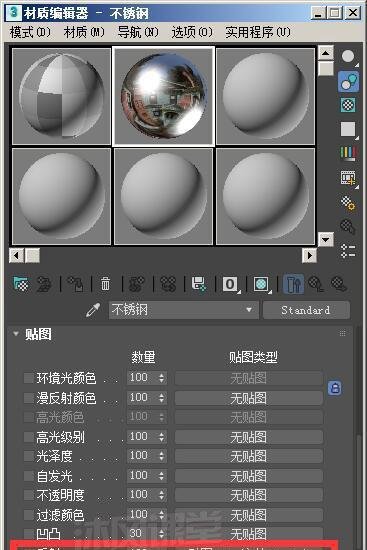
Task: Click 无贴图 button for 不透明度
Action: pyautogui.click(x=249, y=495)
